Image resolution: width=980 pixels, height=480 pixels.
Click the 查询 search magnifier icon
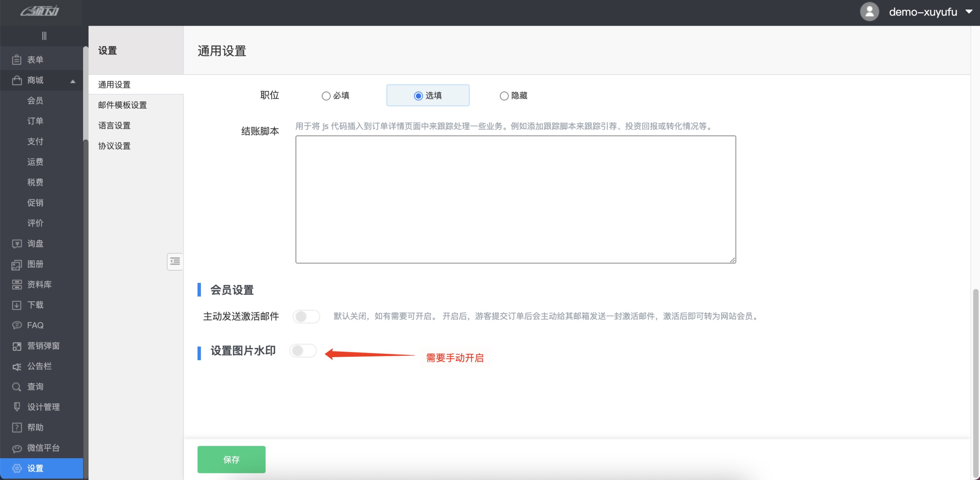pos(16,387)
